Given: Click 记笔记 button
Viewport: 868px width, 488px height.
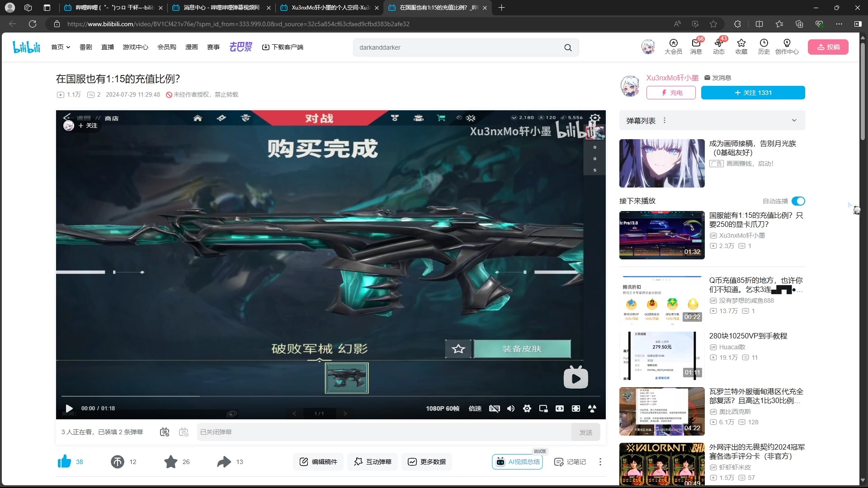Looking at the screenshot, I should click(x=570, y=462).
